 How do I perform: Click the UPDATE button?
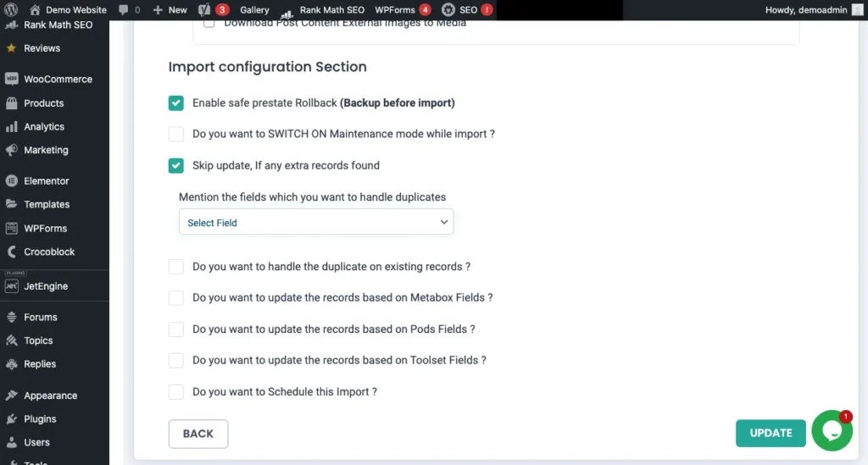(771, 433)
